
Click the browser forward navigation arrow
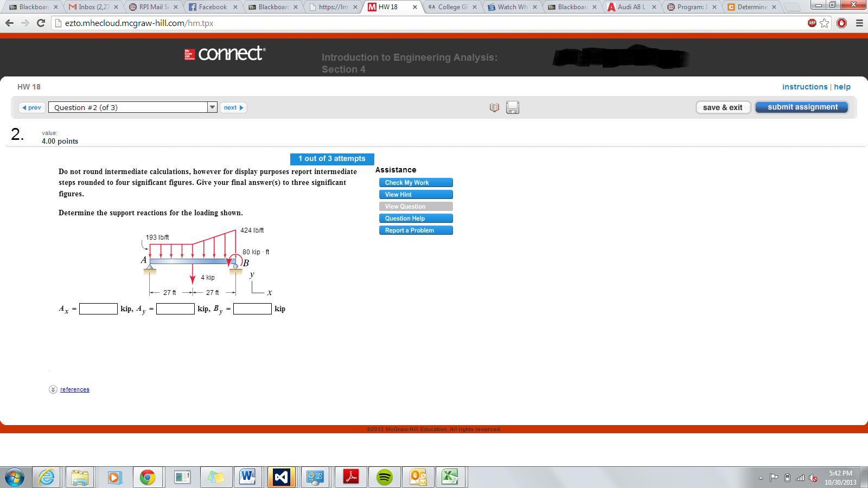pos(25,23)
